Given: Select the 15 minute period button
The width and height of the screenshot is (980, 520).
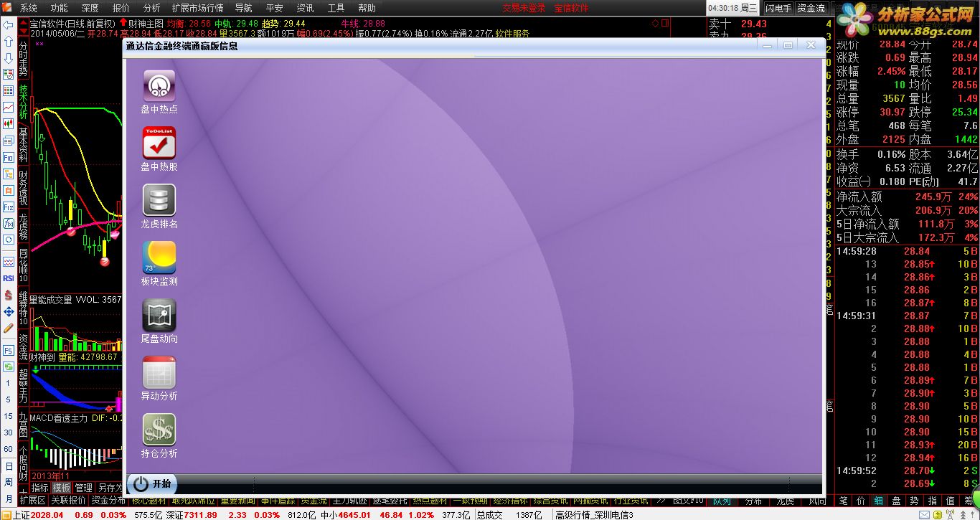Looking at the screenshot, I should click(9, 416).
